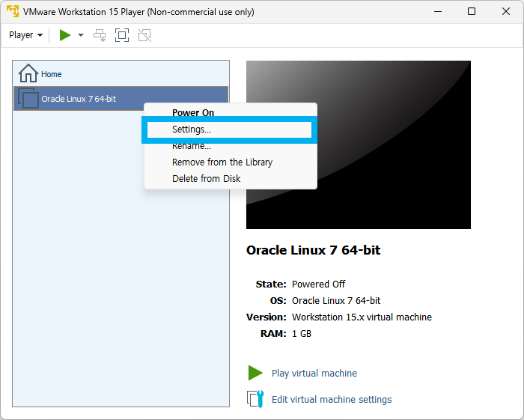Close the VMware Player window
This screenshot has width=524, height=420.
click(506, 11)
